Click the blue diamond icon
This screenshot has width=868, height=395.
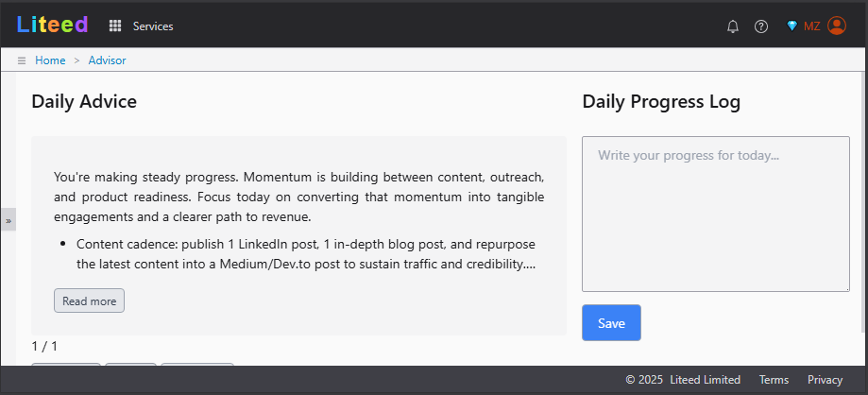[791, 26]
